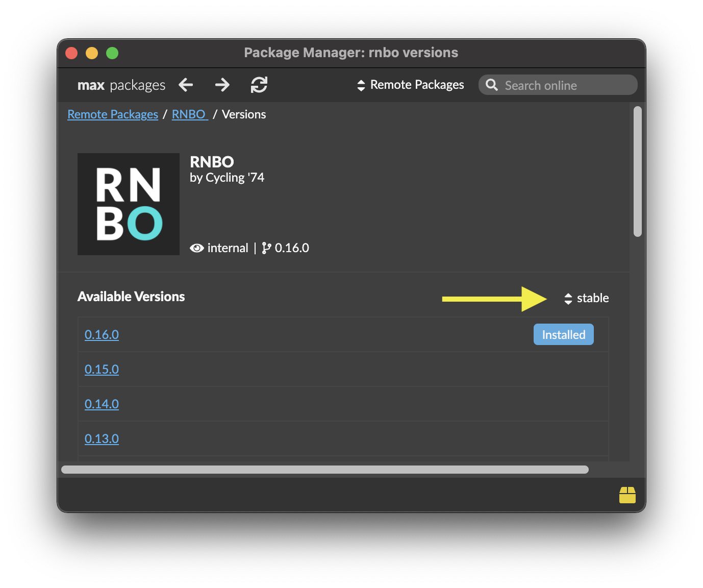Open version 0.13.0 details

(x=102, y=438)
